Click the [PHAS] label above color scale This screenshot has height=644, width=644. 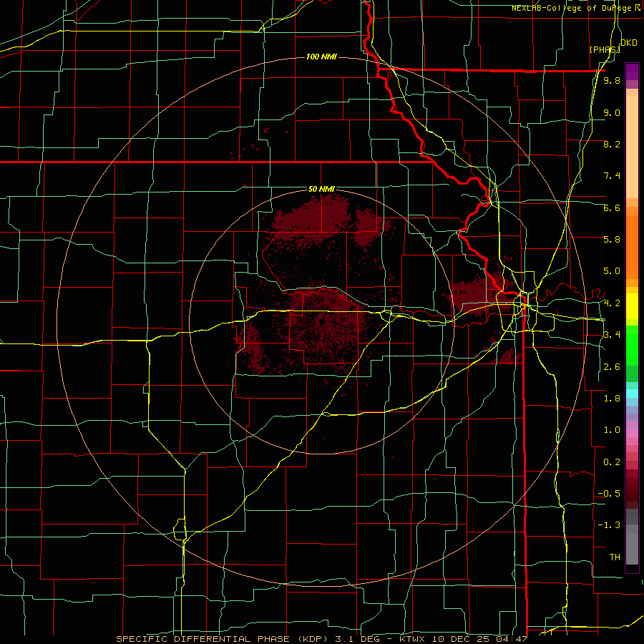pos(605,49)
